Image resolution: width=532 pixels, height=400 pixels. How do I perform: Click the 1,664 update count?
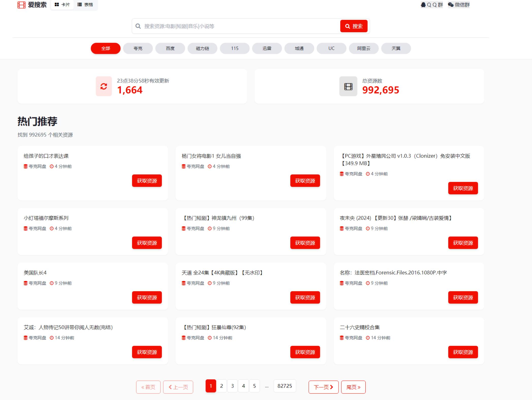click(130, 90)
